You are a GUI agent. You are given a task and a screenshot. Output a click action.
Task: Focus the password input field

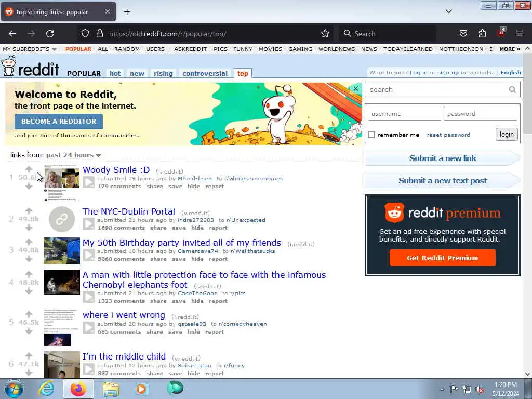(x=481, y=114)
